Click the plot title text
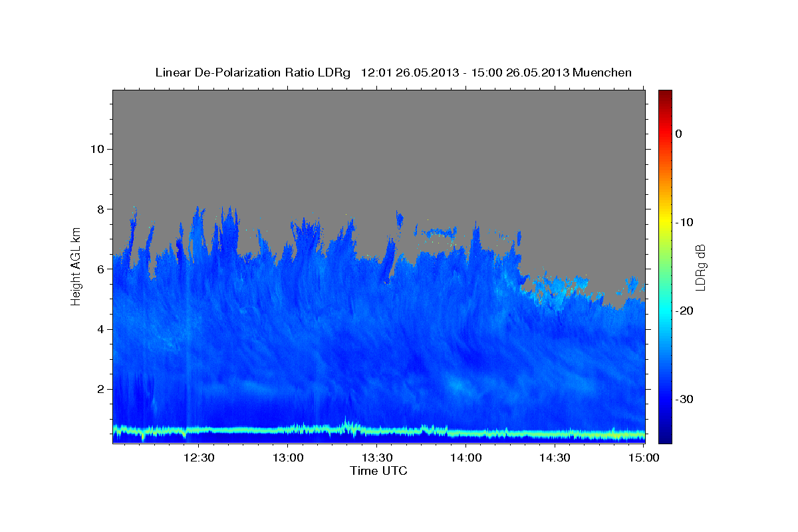This screenshot has width=798, height=532. pos(393,72)
